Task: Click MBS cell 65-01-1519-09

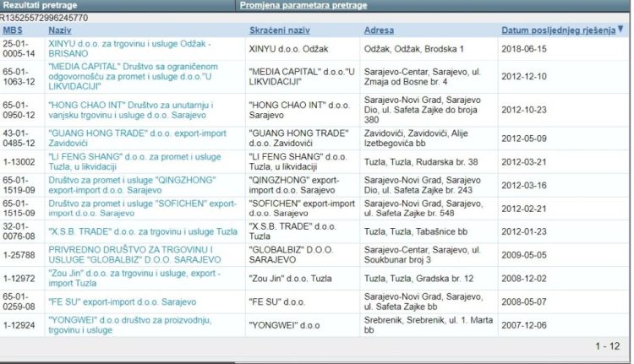Action: click(x=19, y=185)
